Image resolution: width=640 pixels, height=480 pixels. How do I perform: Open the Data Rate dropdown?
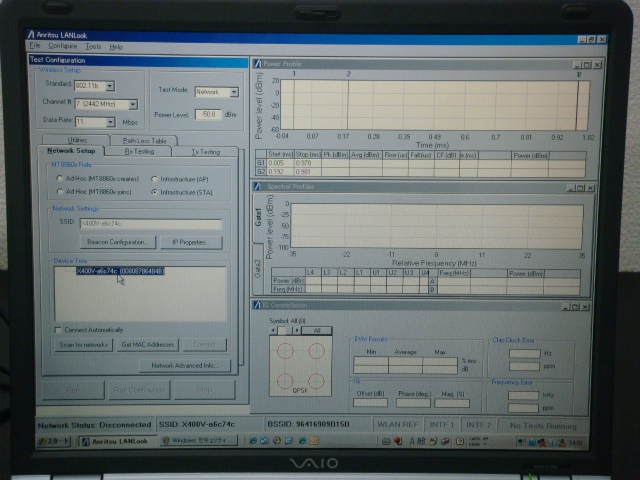click(x=110, y=122)
